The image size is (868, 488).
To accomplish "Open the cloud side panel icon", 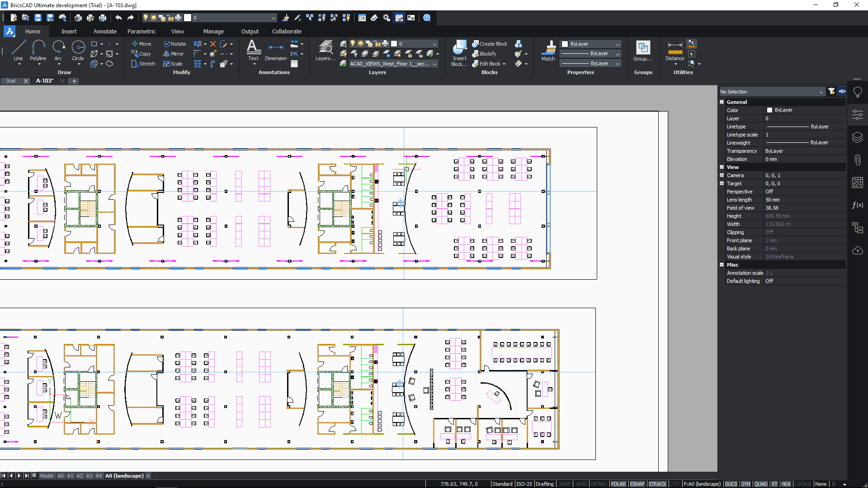I will (857, 250).
